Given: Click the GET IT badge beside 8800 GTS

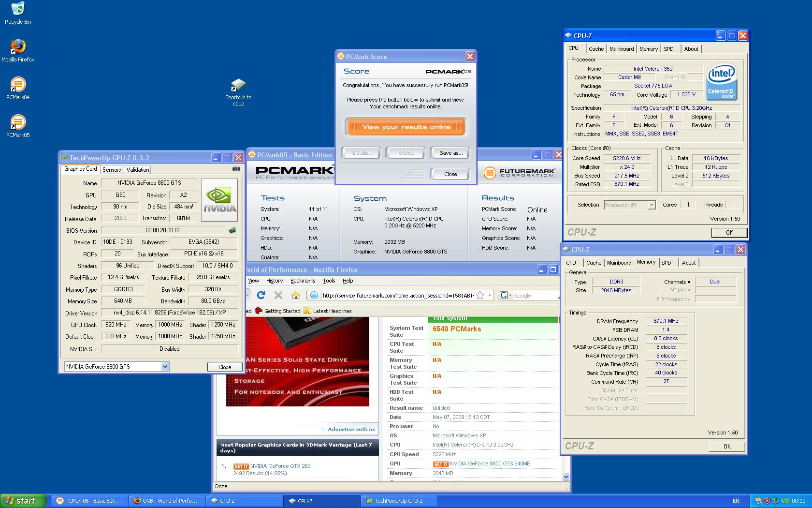Looking at the screenshot, I should click(440, 464).
